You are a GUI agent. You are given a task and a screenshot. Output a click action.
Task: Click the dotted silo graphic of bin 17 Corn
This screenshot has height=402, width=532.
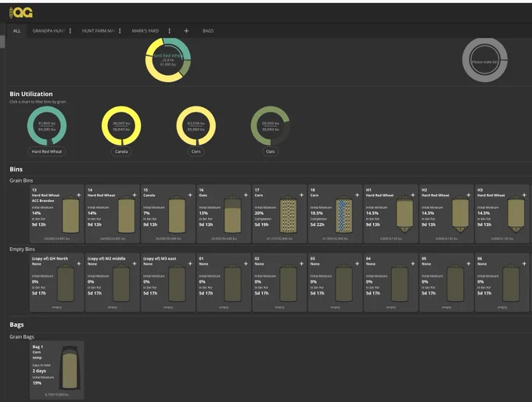pyautogui.click(x=288, y=215)
